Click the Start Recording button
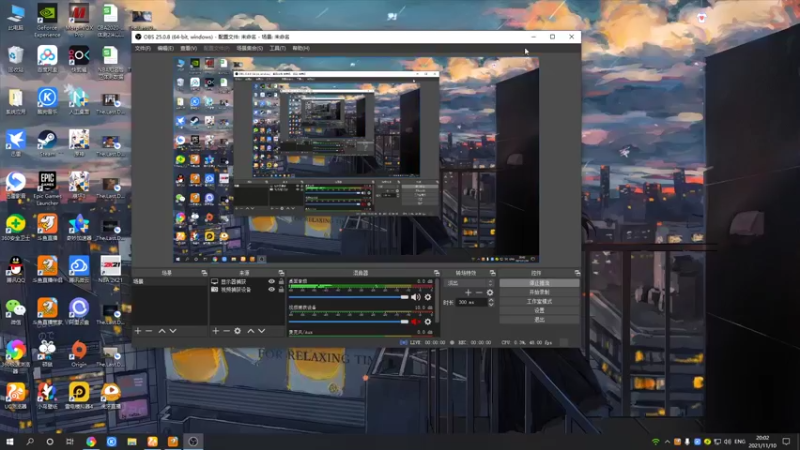Image resolution: width=800 pixels, height=450 pixels. pyautogui.click(x=539, y=292)
